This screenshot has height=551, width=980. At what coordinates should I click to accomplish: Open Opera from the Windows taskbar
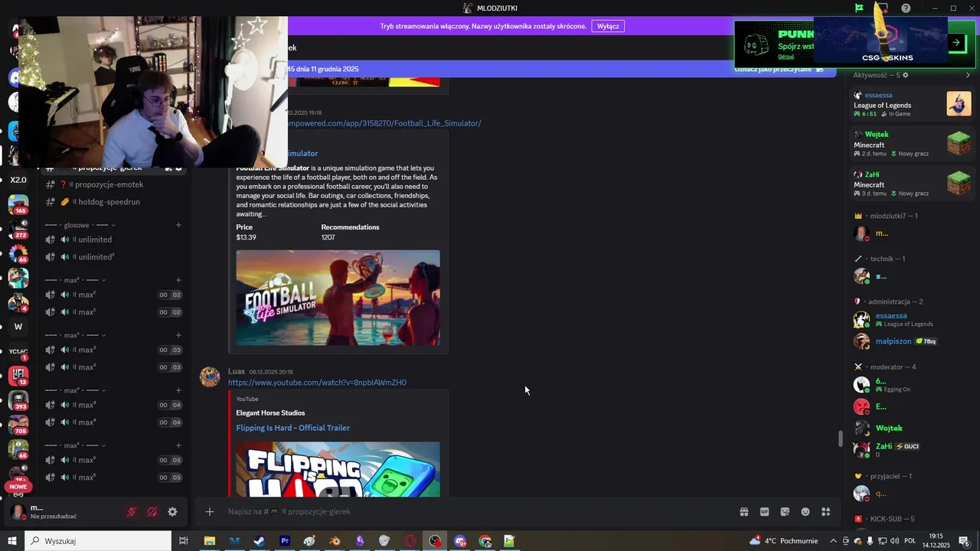click(410, 541)
